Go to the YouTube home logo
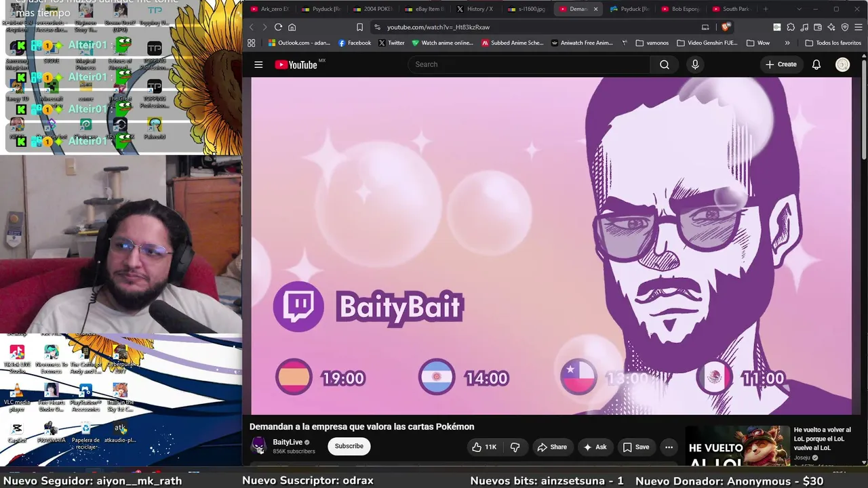868x488 pixels. [296, 64]
